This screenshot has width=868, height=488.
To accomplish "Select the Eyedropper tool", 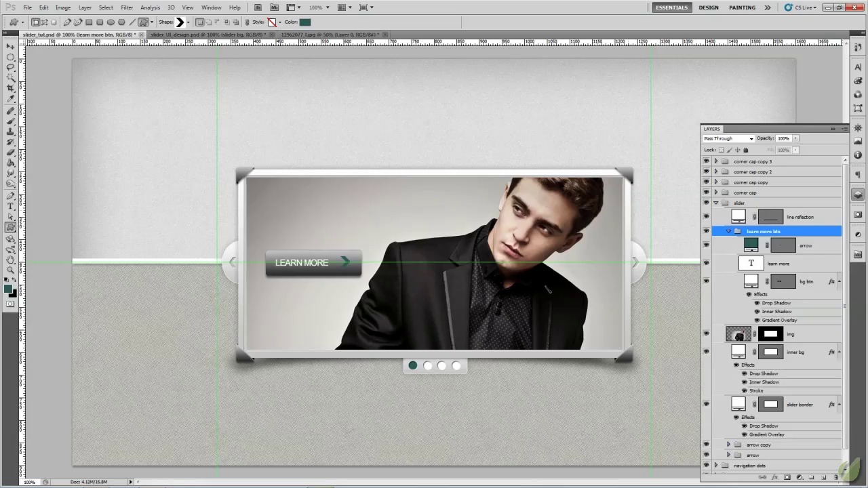I will click(11, 98).
